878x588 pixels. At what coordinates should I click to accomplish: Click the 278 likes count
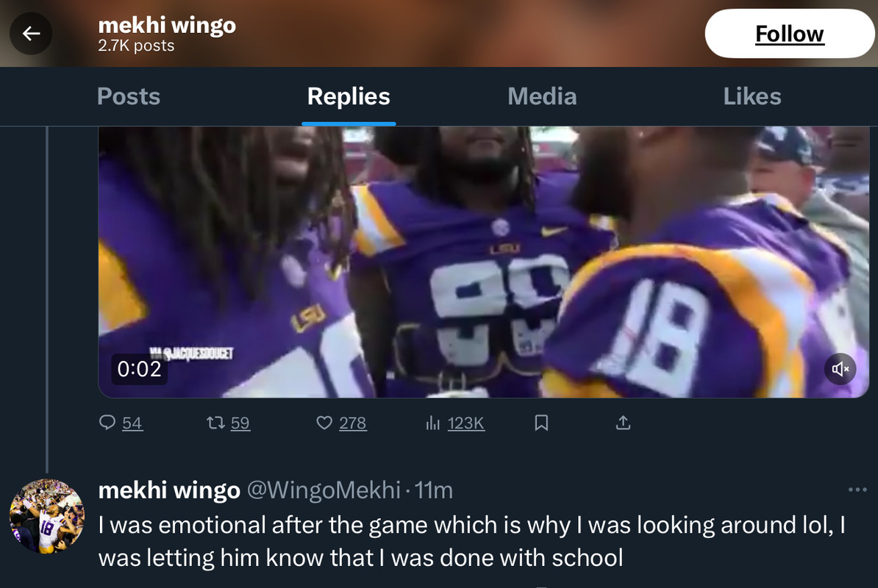[x=353, y=423]
